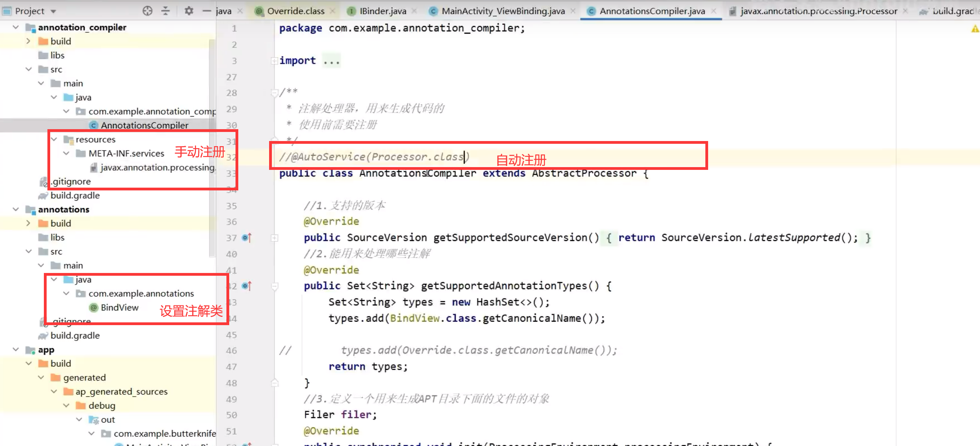Image resolution: width=980 pixels, height=446 pixels.
Task: Select BindView annotation class in tree
Action: coord(119,307)
